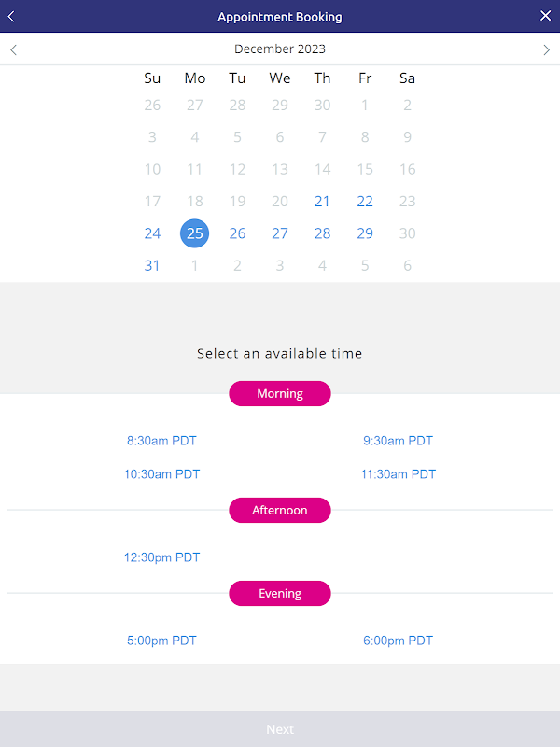
Task: Close the Appointment Booking dialog
Action: pyautogui.click(x=546, y=16)
